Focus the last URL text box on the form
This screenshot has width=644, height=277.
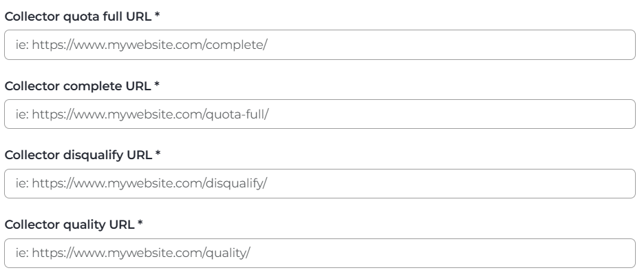pos(319,253)
